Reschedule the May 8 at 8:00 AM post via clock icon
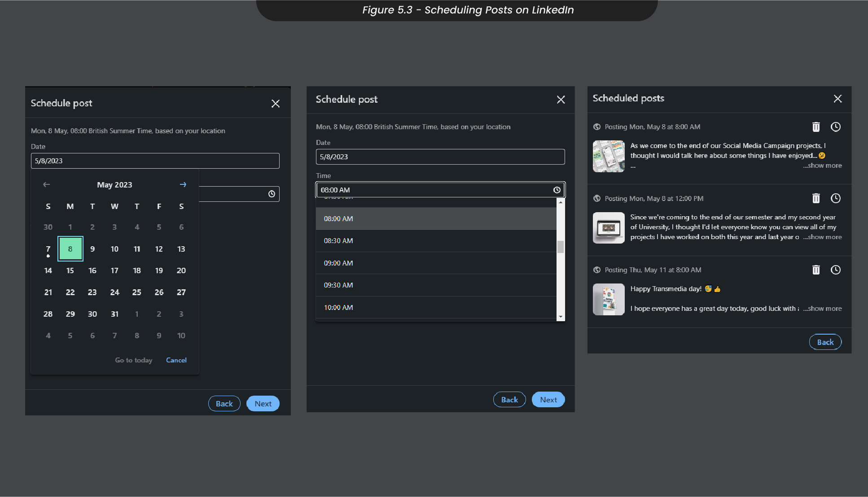The height and width of the screenshot is (497, 868). [x=835, y=127]
